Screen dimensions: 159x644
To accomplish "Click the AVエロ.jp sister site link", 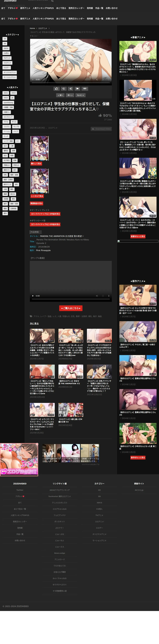I will coord(139,490).
